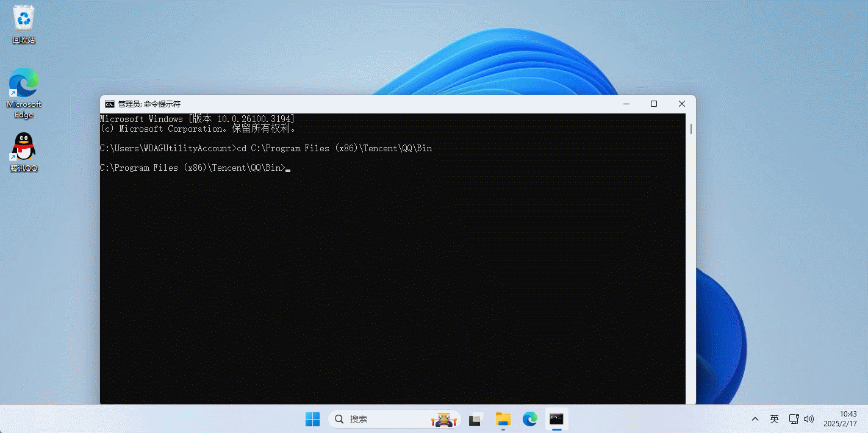Select the Tencent QQ desktop shortcut

click(x=24, y=152)
